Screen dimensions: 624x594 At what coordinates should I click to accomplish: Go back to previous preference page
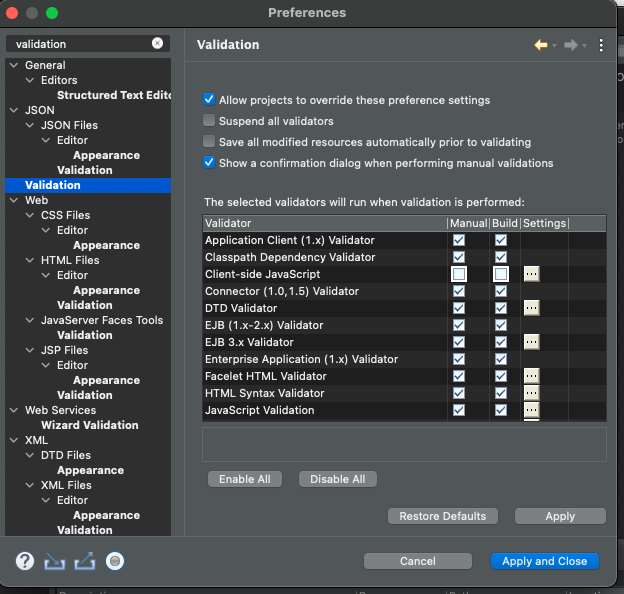(540, 45)
